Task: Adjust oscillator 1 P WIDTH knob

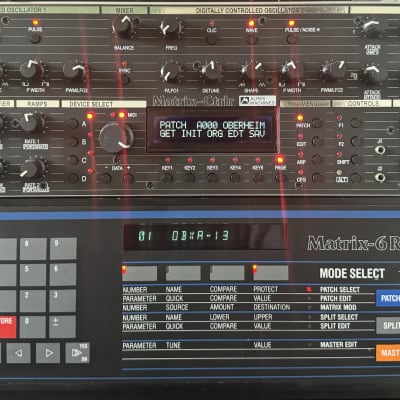Action: tap(32, 70)
